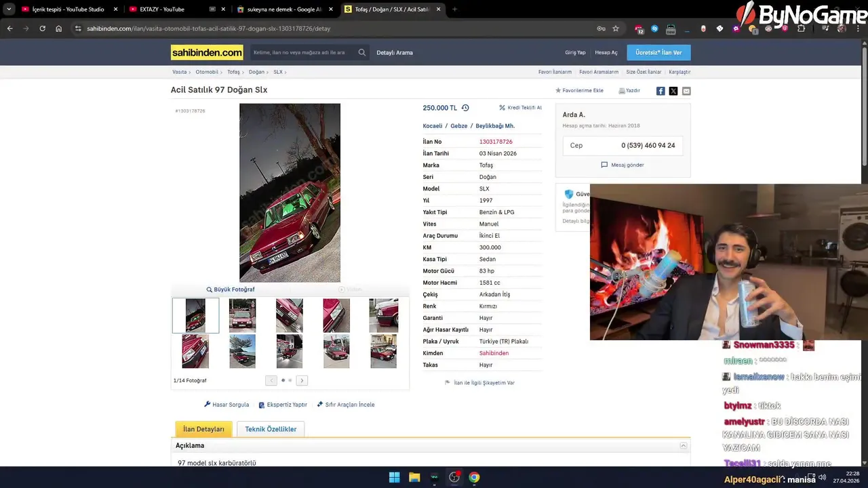Image resolution: width=868 pixels, height=488 pixels.
Task: Open the Doğan breadcrumb
Action: pyautogui.click(x=256, y=72)
